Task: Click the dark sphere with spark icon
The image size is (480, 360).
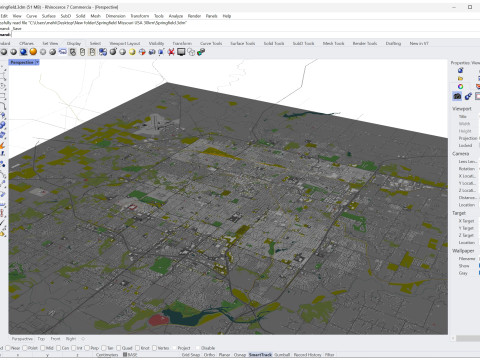Action: [x=113, y=52]
